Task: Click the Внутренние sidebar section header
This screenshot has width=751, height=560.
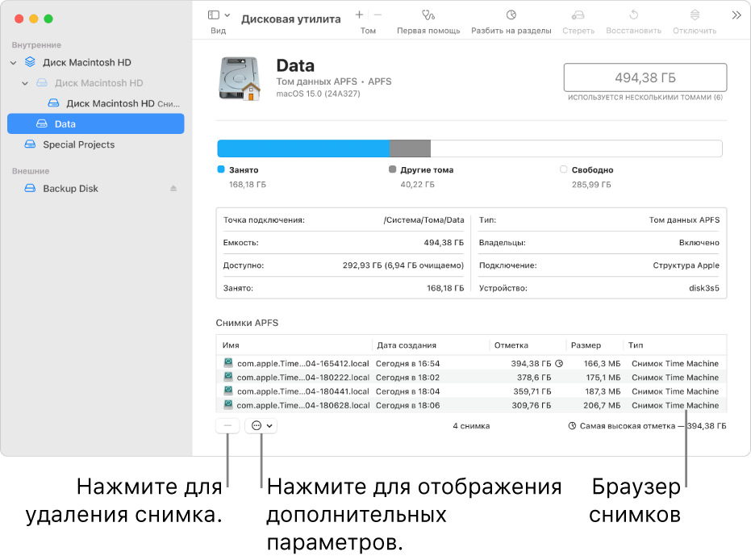Action: click(36, 45)
